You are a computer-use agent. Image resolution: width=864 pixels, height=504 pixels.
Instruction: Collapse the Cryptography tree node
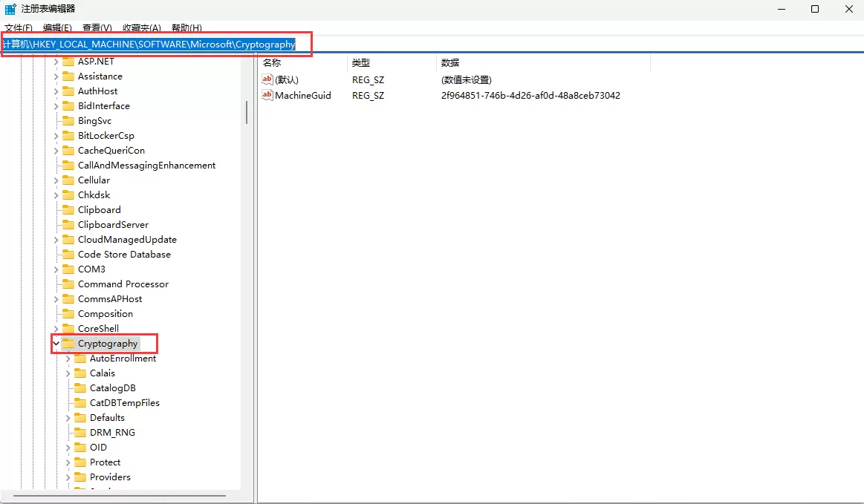pyautogui.click(x=56, y=344)
